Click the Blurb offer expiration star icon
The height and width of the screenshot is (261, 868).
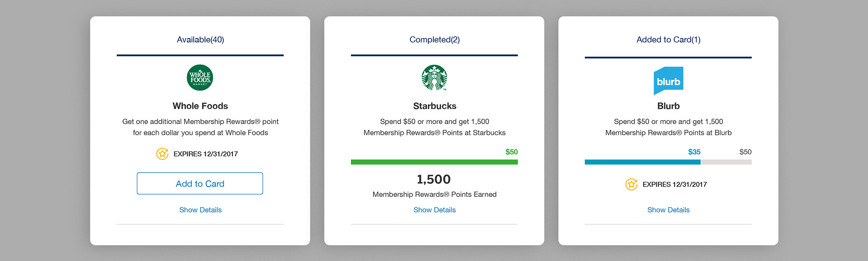[x=631, y=184]
